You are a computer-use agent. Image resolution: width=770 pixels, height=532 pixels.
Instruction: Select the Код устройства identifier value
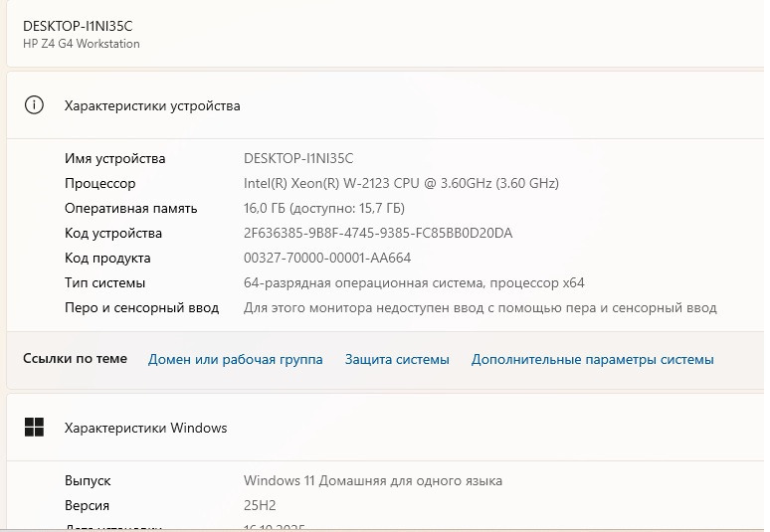click(378, 233)
